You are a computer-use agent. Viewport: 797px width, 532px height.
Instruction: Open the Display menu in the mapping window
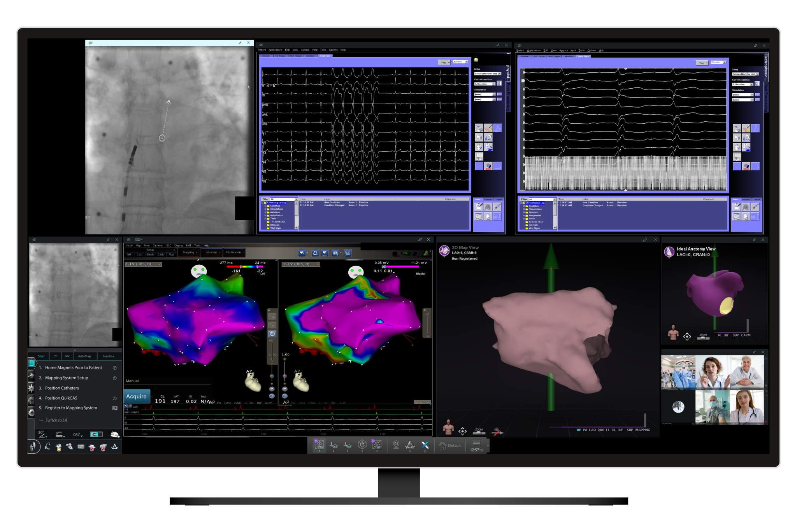[179, 245]
